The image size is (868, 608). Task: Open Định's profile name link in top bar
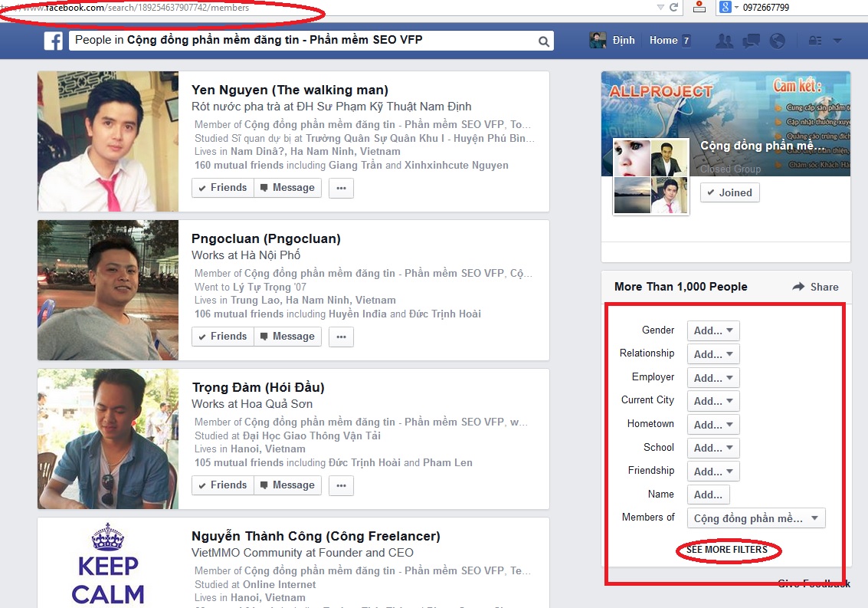[x=624, y=41]
